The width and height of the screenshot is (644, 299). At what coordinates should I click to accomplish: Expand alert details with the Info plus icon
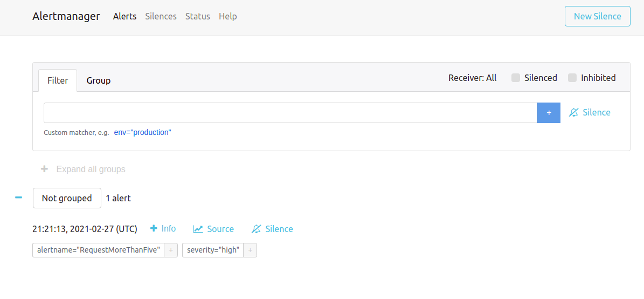(154, 228)
